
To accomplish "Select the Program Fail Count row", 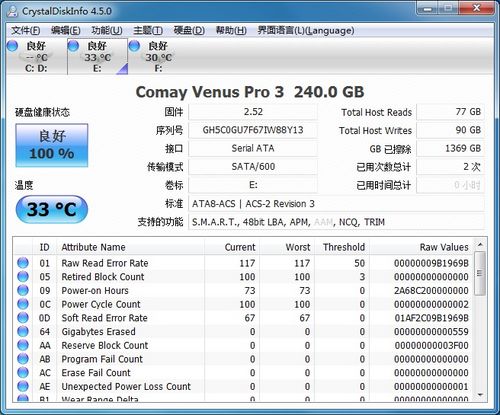I will (243, 359).
